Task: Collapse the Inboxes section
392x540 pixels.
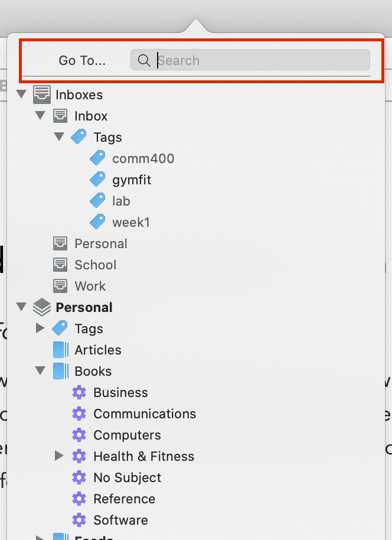Action: pyautogui.click(x=22, y=94)
